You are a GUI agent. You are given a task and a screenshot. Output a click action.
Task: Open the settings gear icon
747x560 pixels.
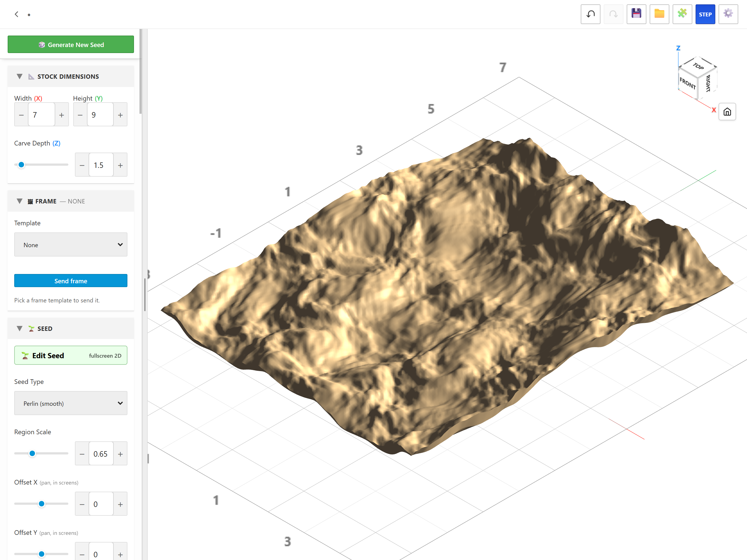(x=728, y=14)
